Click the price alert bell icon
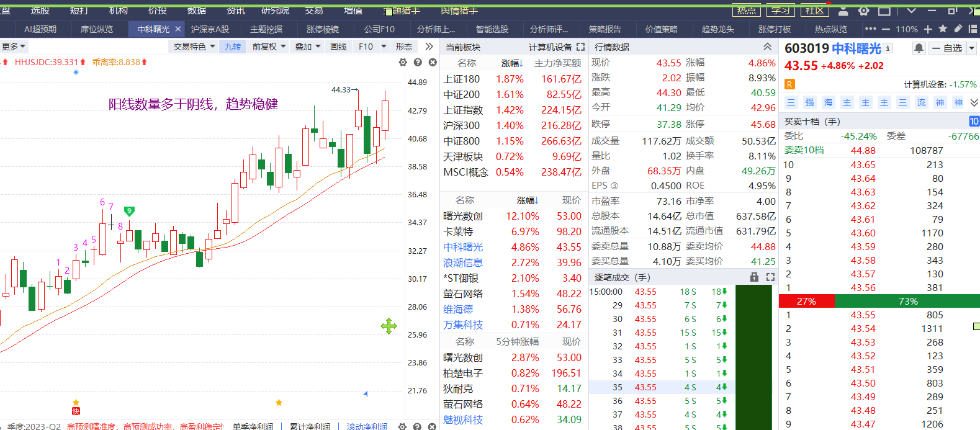Viewport: 980px width, 430px height. click(919, 48)
